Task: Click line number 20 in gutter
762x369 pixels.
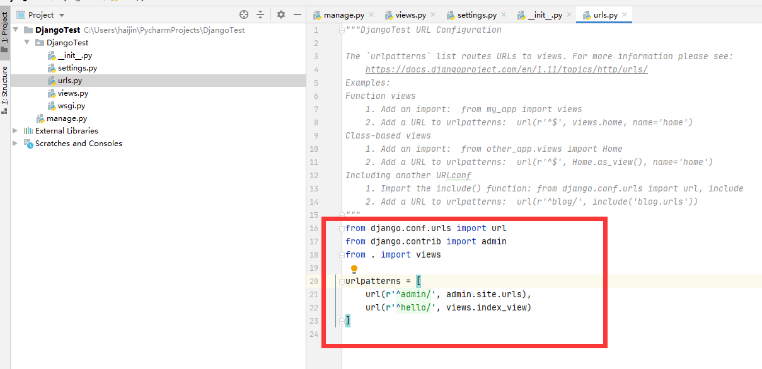Action: (313, 281)
